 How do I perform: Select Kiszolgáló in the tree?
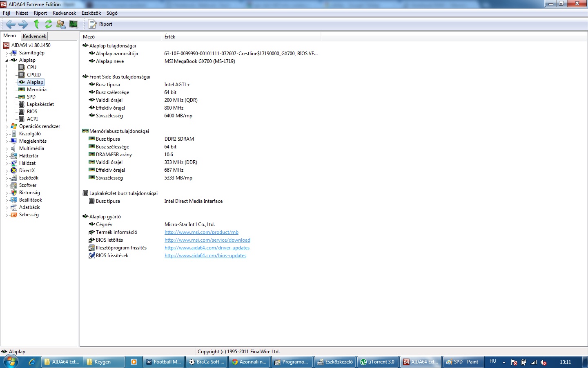[30, 134]
